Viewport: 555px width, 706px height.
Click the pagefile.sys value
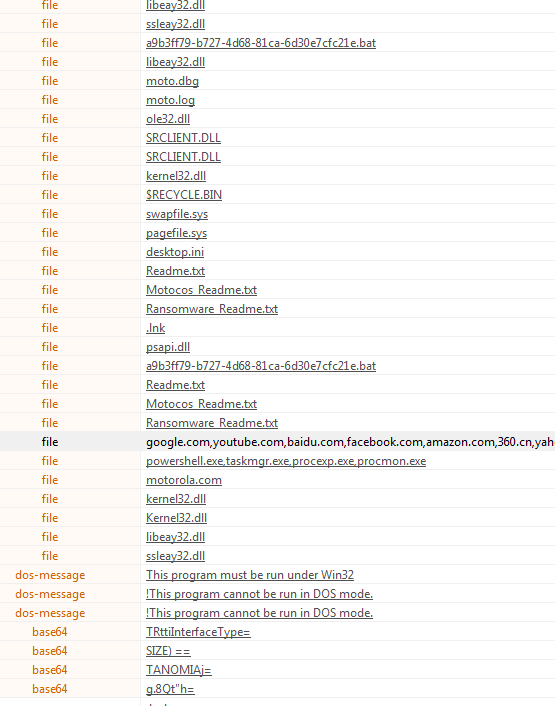(176, 233)
